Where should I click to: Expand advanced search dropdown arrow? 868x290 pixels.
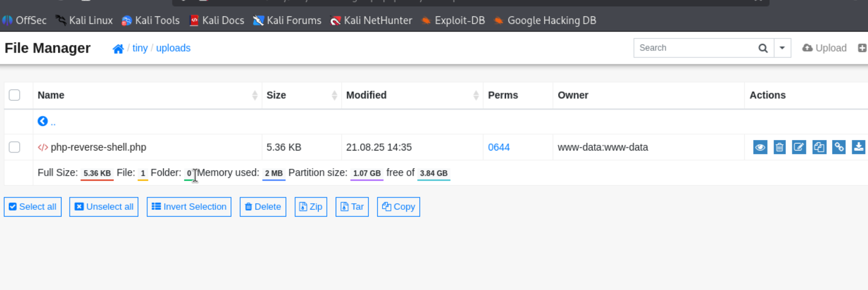(782, 48)
